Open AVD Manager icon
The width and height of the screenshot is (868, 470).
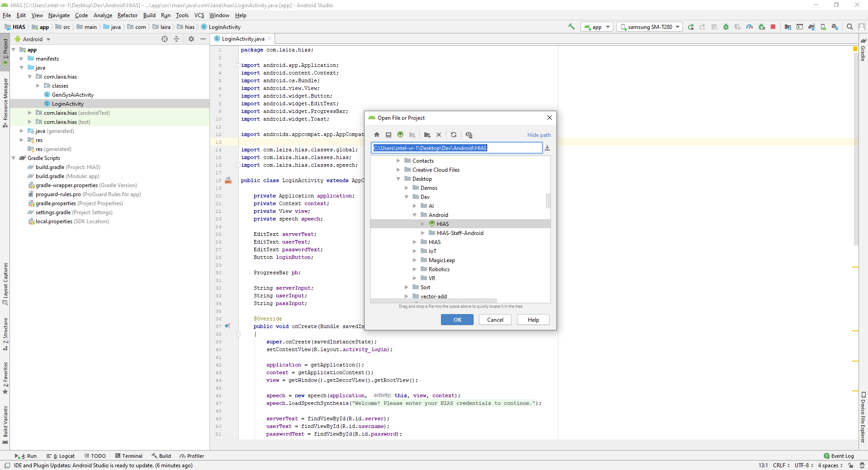pos(823,27)
